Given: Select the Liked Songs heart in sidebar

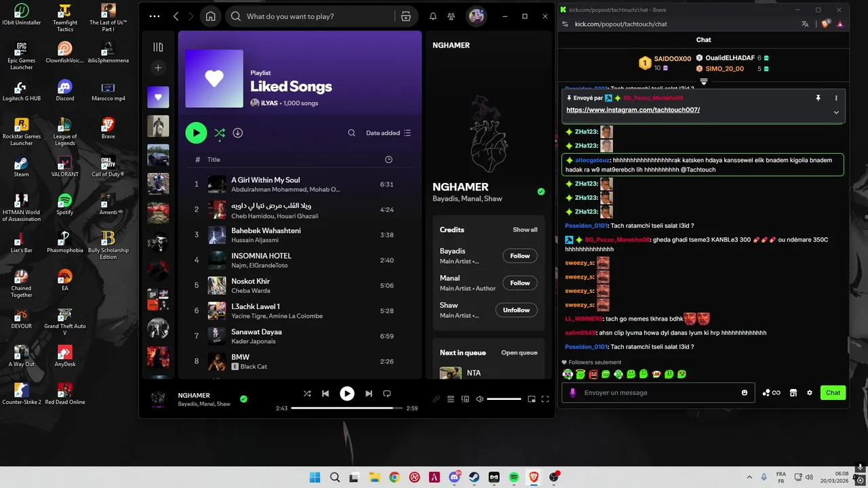Looking at the screenshot, I should click(x=158, y=97).
